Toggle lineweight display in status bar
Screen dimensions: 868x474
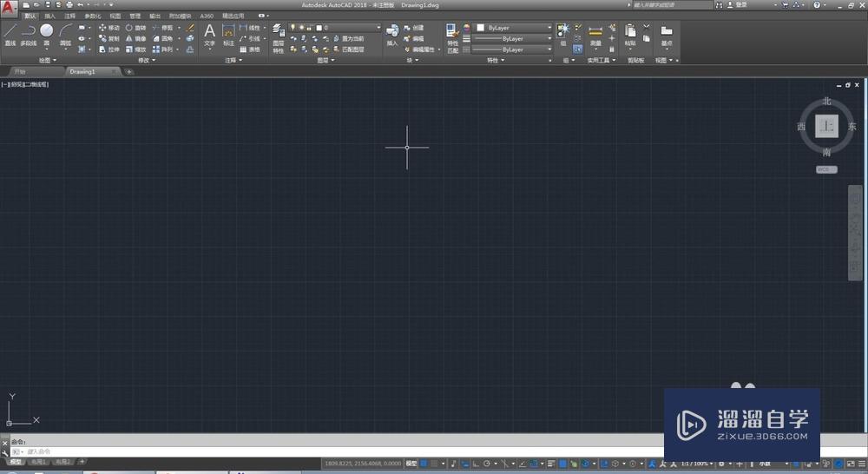(x=551, y=464)
